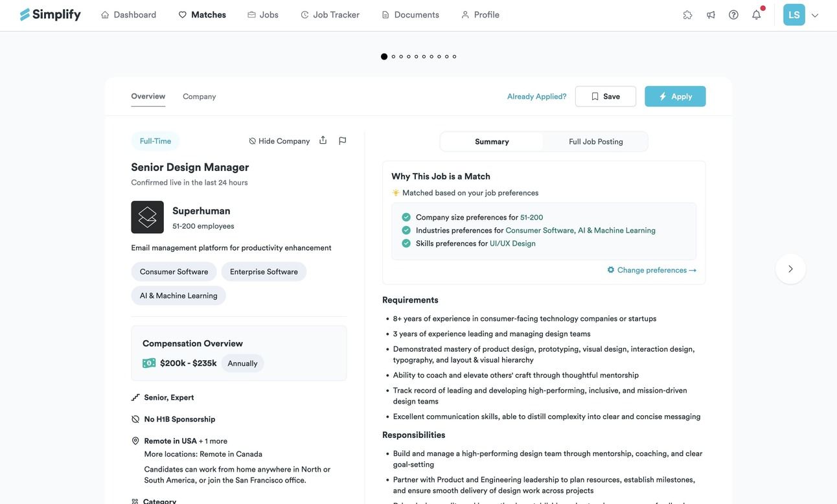Click the Senior, Expert level icon

(x=135, y=397)
